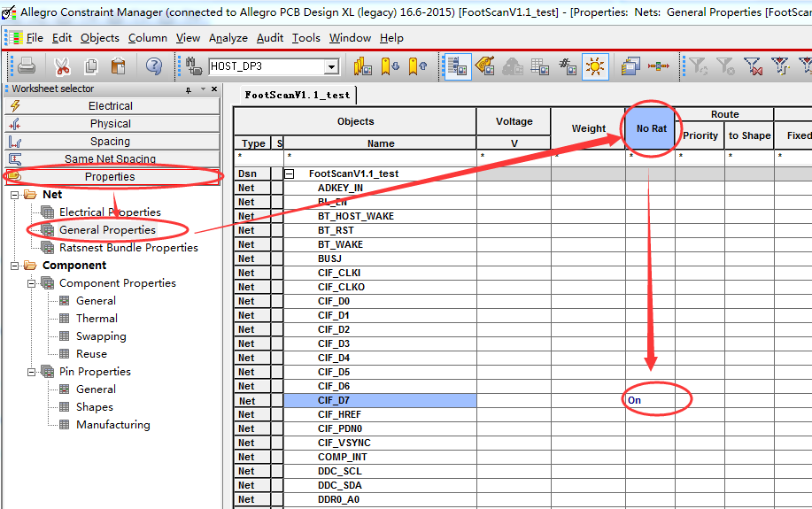
Task: Collapse the Pin Properties tree node
Action: point(32,372)
